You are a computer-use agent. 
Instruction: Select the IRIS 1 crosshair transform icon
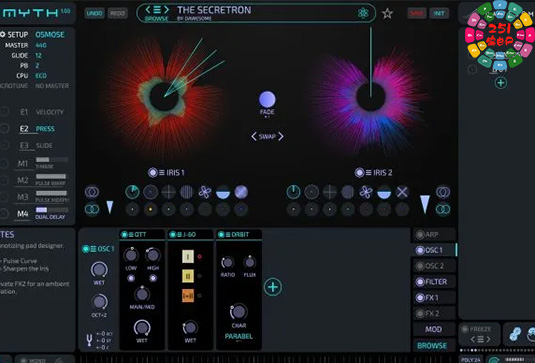(x=169, y=192)
